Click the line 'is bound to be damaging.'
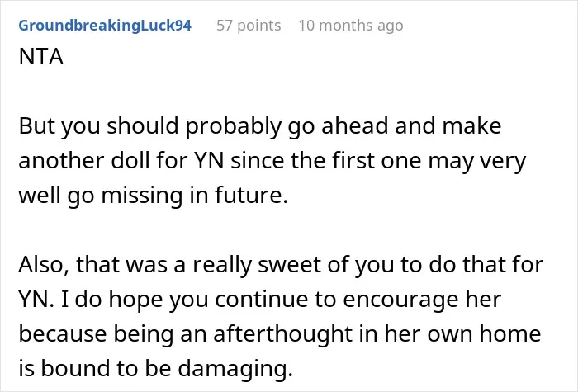This screenshot has height=392, width=578. click(155, 368)
